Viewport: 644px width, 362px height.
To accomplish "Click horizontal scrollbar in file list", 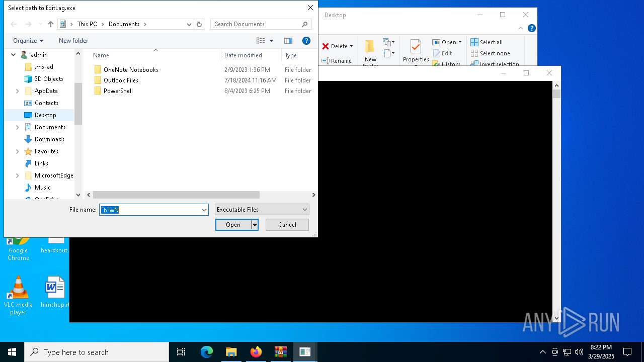I will [x=176, y=195].
